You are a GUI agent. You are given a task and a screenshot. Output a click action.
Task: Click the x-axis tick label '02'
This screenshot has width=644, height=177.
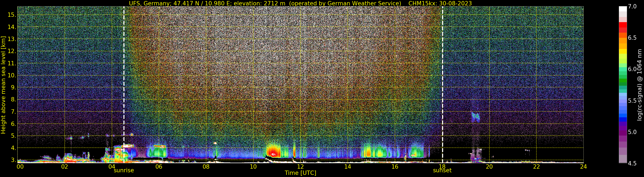(x=65, y=166)
